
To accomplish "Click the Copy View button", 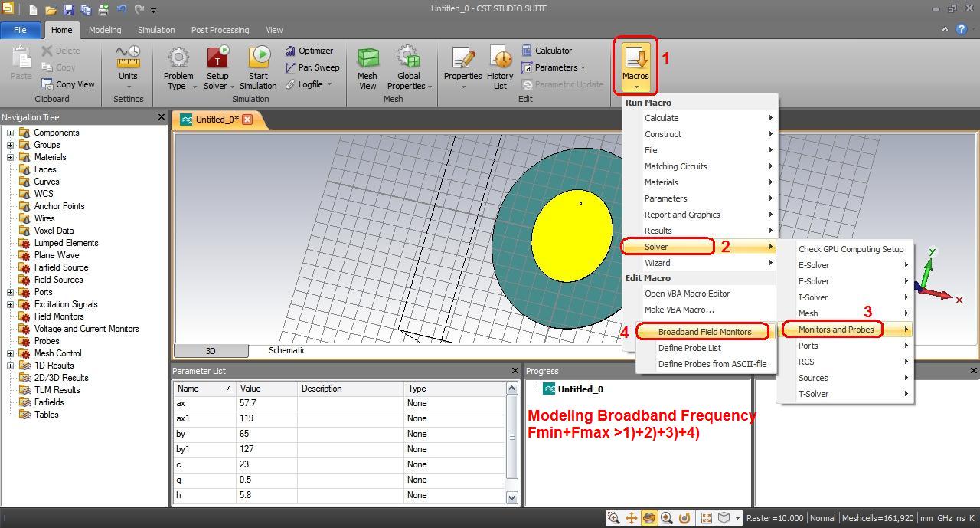I will (x=68, y=84).
